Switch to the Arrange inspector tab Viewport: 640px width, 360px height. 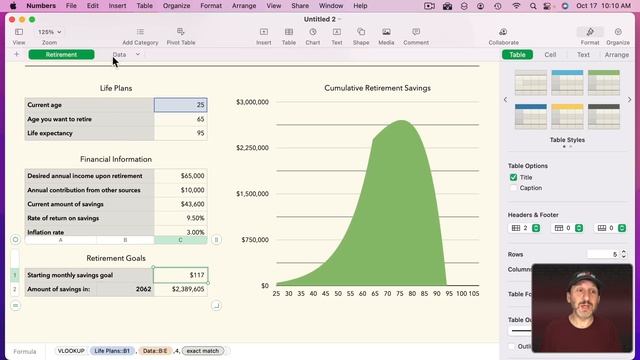click(616, 54)
